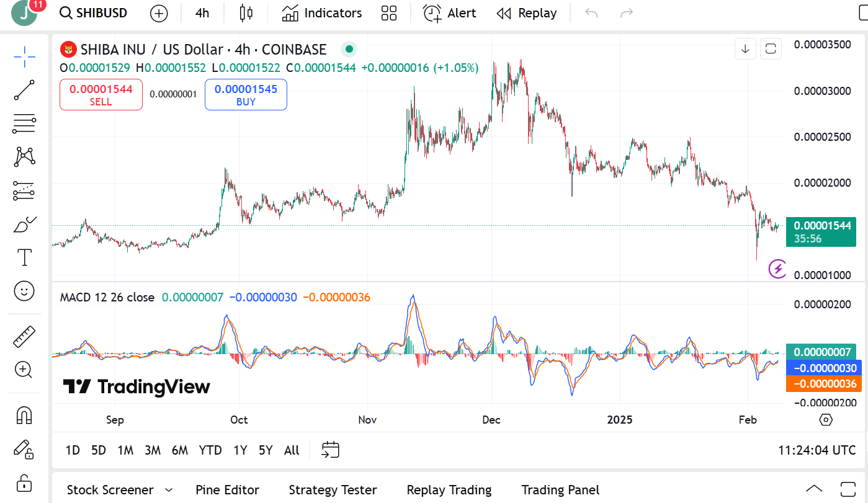Open the go-to-date calendar icon
The height and width of the screenshot is (503, 868).
pos(331,450)
